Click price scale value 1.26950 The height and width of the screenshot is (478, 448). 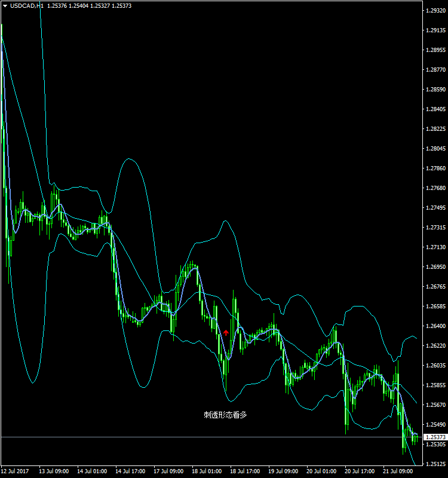click(x=435, y=266)
